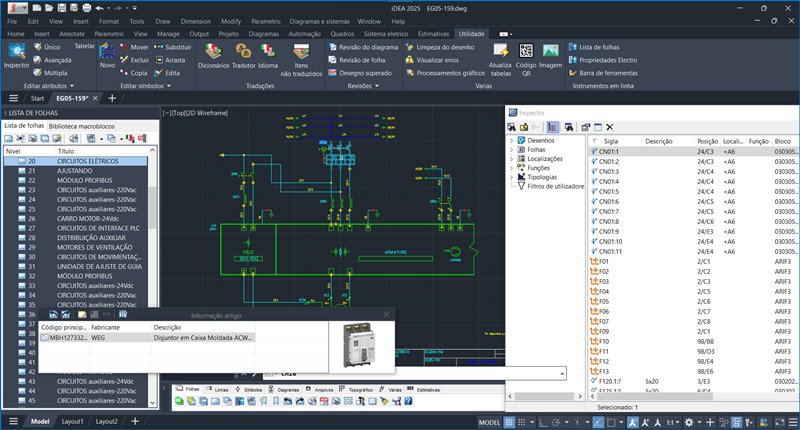Toggle MODEL space button in status bar
The height and width of the screenshot is (430, 800).
(490, 423)
